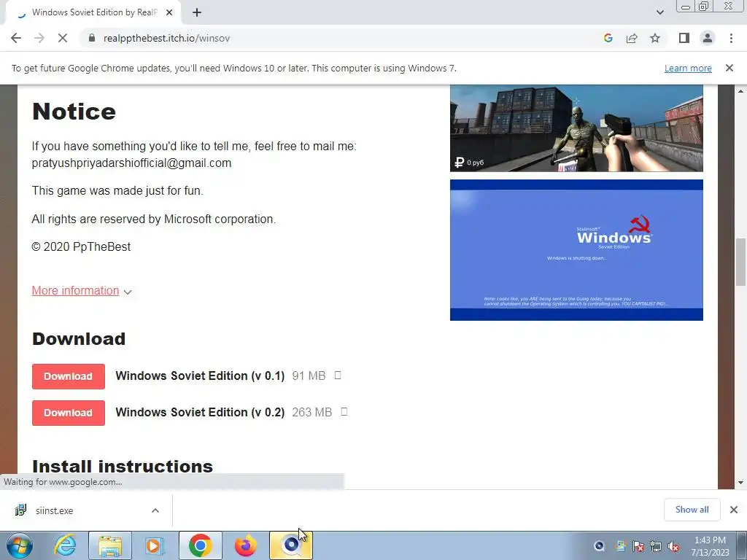Click the Install instructions heading
The height and width of the screenshot is (560, 747).
(123, 466)
